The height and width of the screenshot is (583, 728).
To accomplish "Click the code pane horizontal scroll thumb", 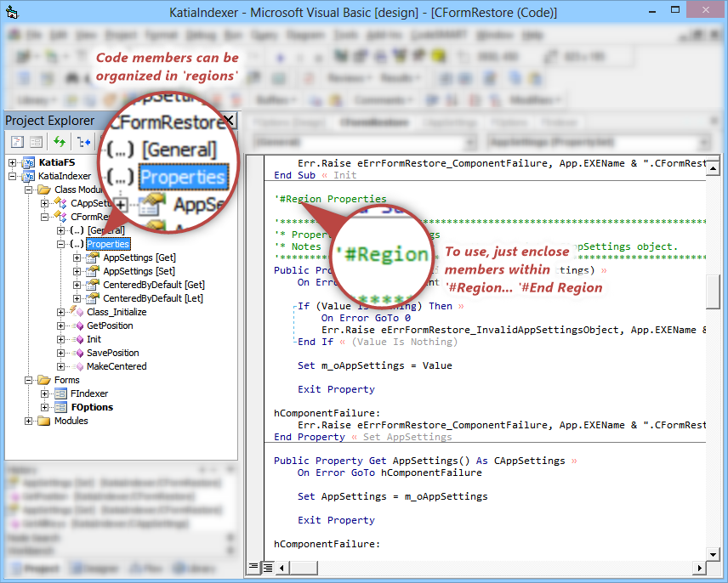I will (x=304, y=567).
